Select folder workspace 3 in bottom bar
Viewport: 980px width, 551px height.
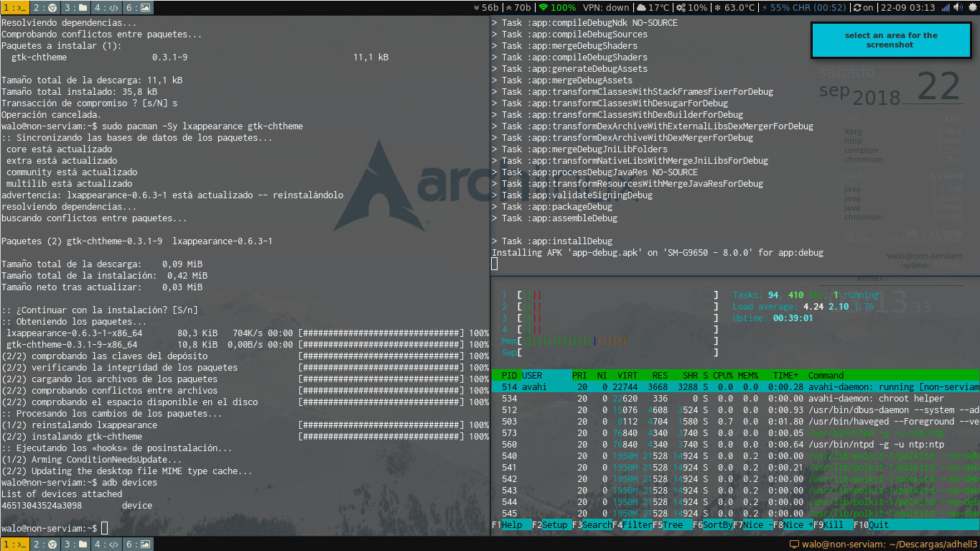(x=75, y=544)
